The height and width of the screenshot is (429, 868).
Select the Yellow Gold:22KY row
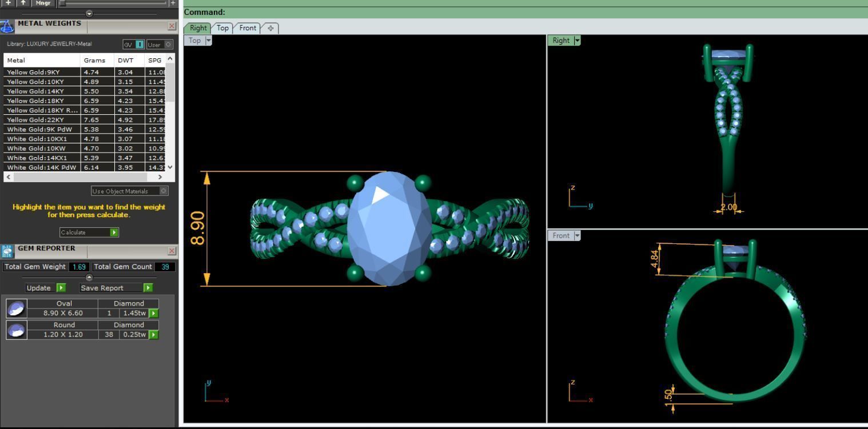click(x=85, y=120)
